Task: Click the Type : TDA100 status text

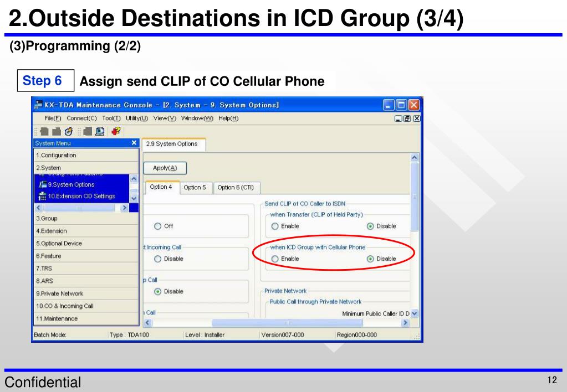Action: [x=129, y=335]
